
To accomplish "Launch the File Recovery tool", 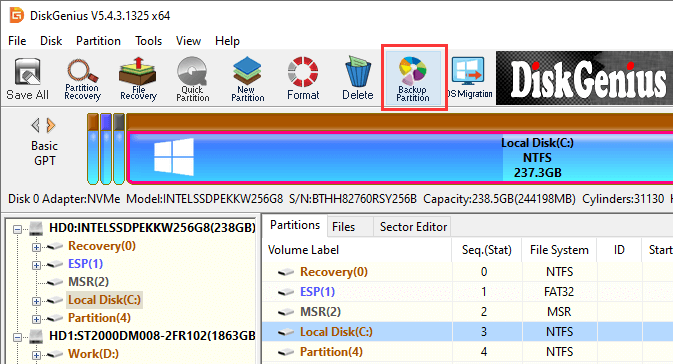I will (138, 79).
